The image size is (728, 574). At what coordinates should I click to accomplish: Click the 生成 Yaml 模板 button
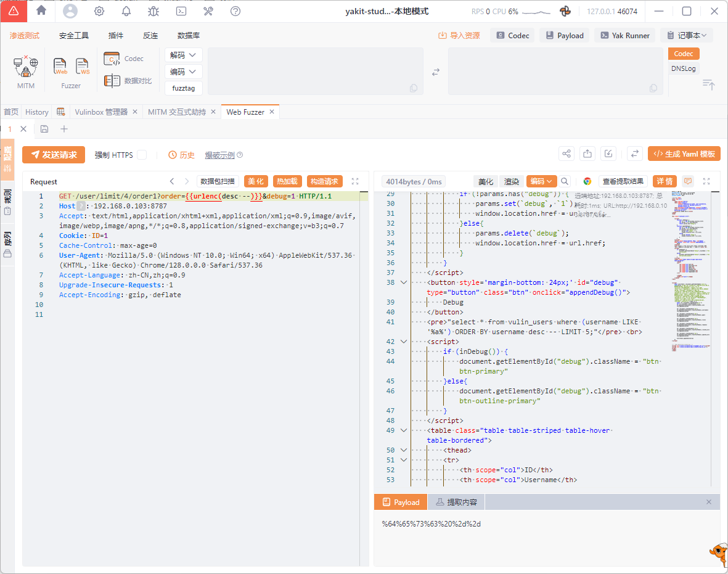[x=684, y=154]
